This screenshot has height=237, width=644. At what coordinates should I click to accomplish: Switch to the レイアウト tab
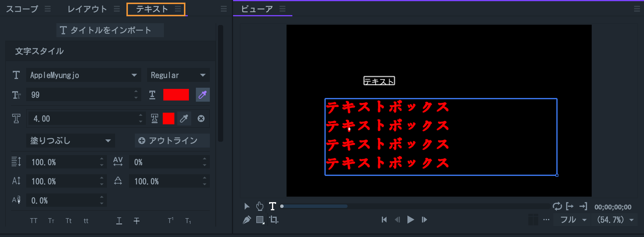[x=87, y=9]
